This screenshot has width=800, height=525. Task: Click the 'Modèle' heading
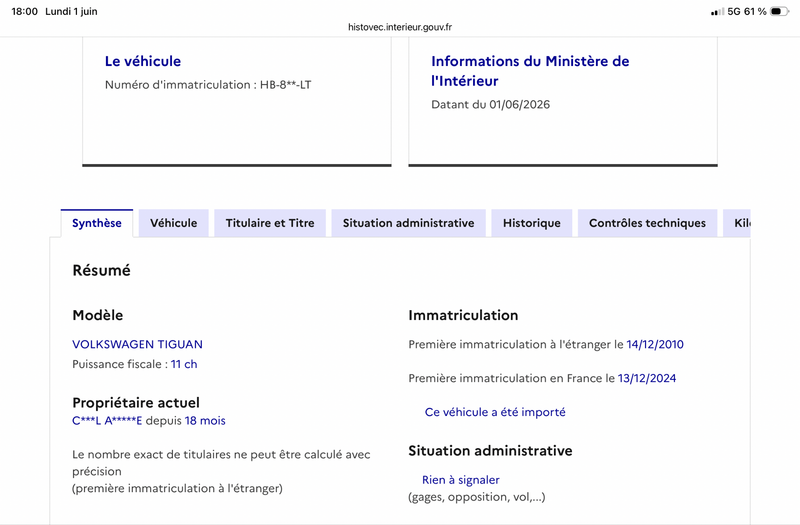tap(97, 315)
